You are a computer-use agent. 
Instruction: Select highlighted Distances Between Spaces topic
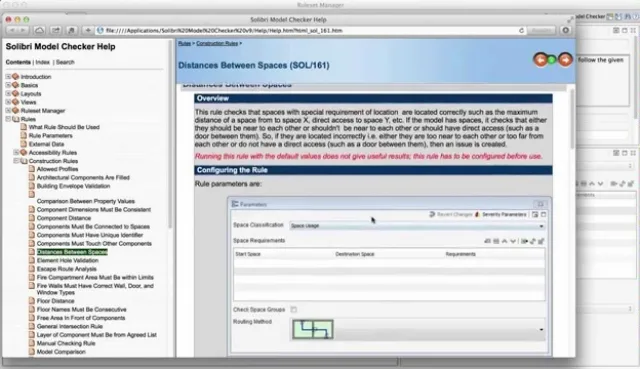pyautogui.click(x=72, y=252)
